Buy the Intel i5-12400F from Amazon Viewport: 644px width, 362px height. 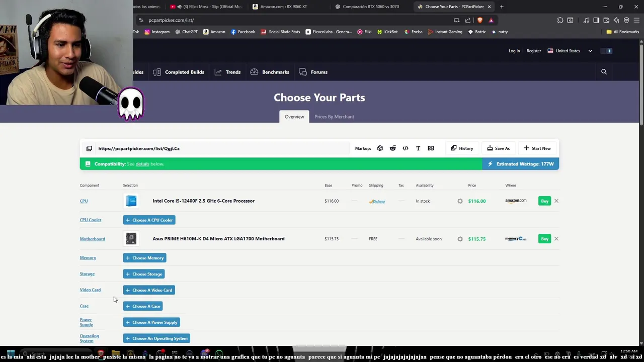(x=544, y=201)
